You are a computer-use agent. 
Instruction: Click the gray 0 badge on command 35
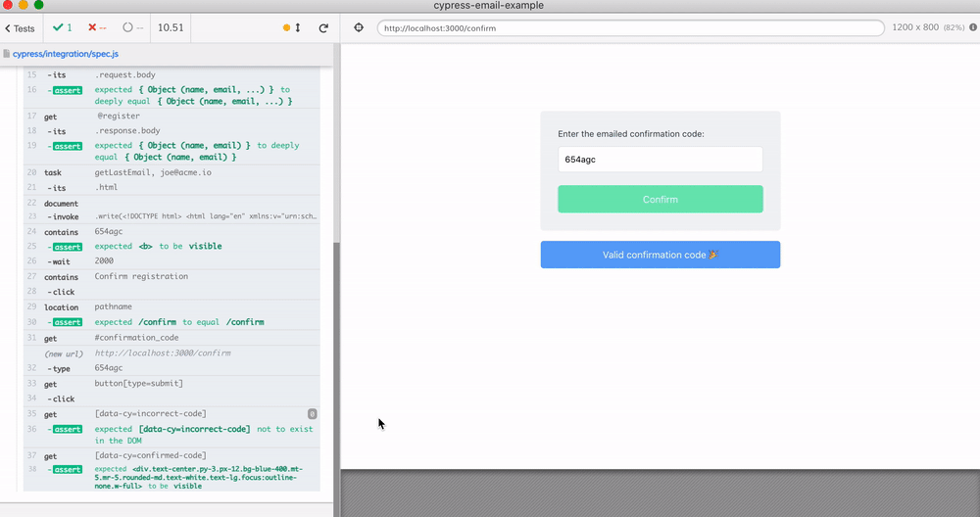tap(312, 414)
